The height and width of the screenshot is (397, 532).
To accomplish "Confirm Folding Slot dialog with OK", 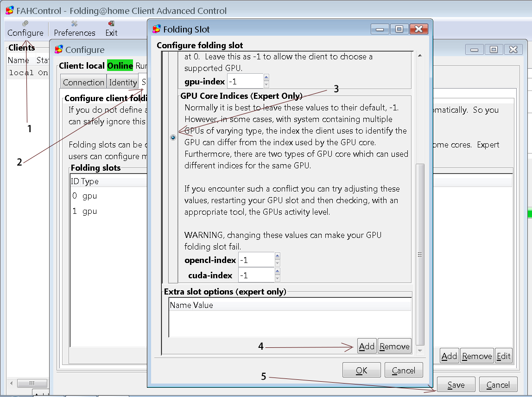I will [x=361, y=370].
